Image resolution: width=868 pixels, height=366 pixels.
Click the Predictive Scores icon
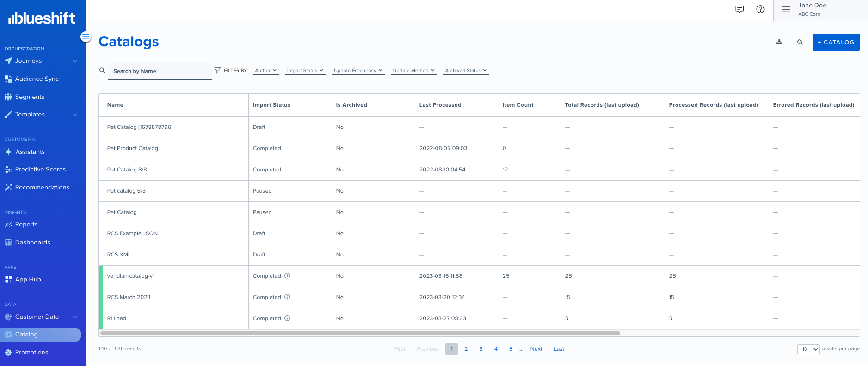click(8, 170)
